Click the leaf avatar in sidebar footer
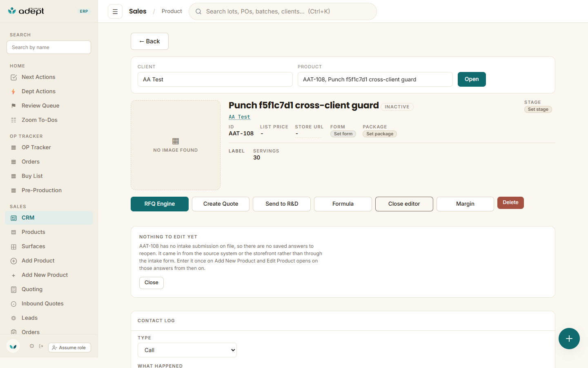This screenshot has height=368, width=588. tap(13, 347)
